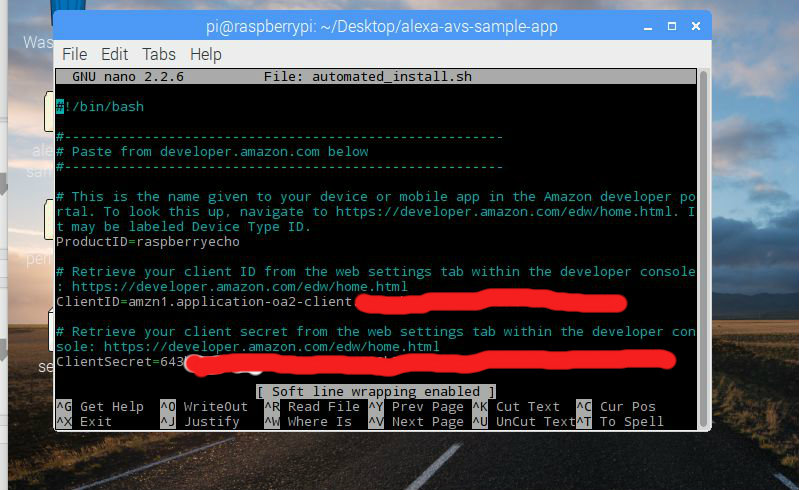The image size is (799, 490).
Task: Open the Tabs menu
Action: point(158,54)
